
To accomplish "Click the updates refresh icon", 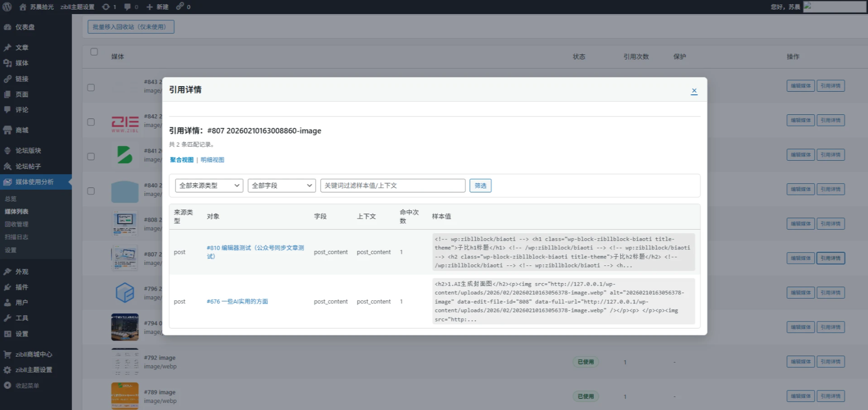I will coord(106,7).
